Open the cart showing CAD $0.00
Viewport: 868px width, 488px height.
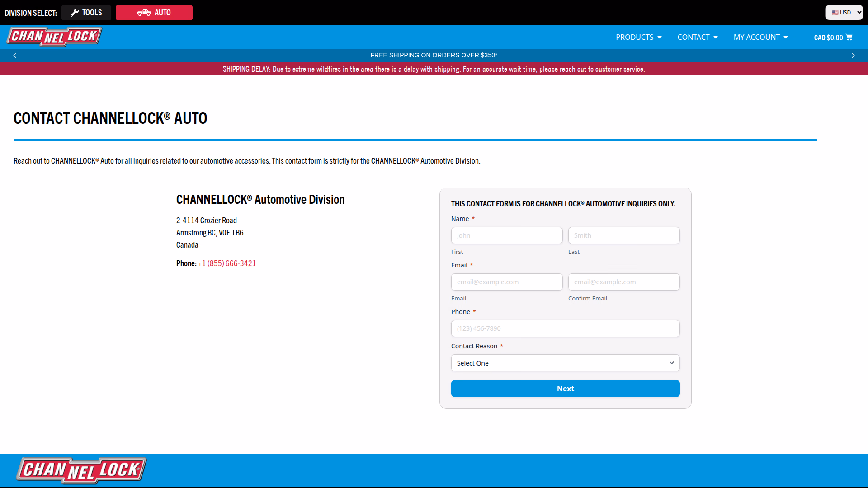(x=833, y=38)
